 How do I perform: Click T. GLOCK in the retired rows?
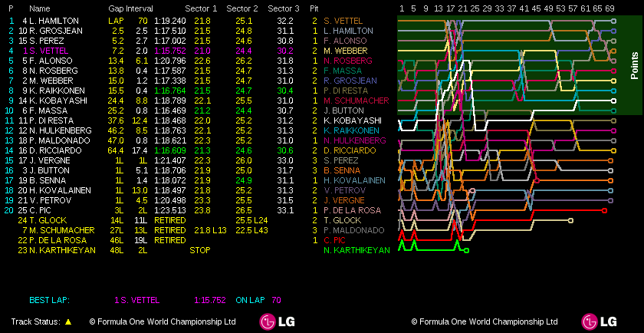[48, 220]
